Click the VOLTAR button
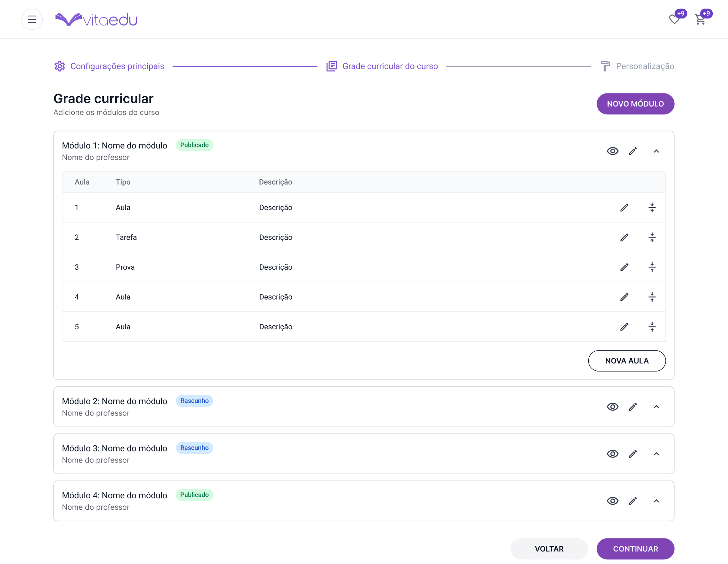 [549, 549]
